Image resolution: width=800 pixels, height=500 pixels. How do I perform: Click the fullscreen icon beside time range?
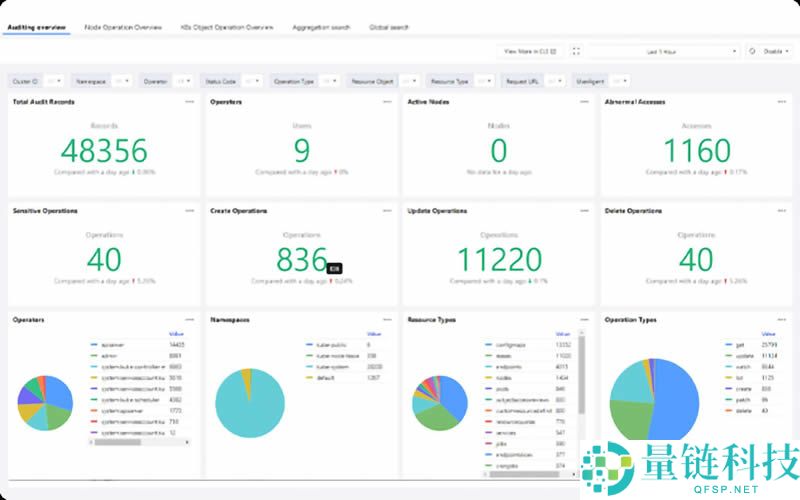pos(576,50)
